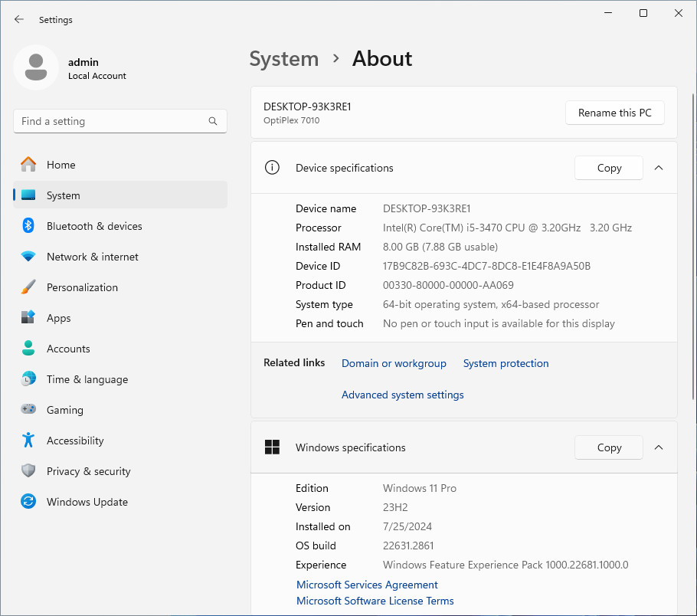The height and width of the screenshot is (616, 697).
Task: Click the OptiPlex 7010 model text
Action: (292, 120)
